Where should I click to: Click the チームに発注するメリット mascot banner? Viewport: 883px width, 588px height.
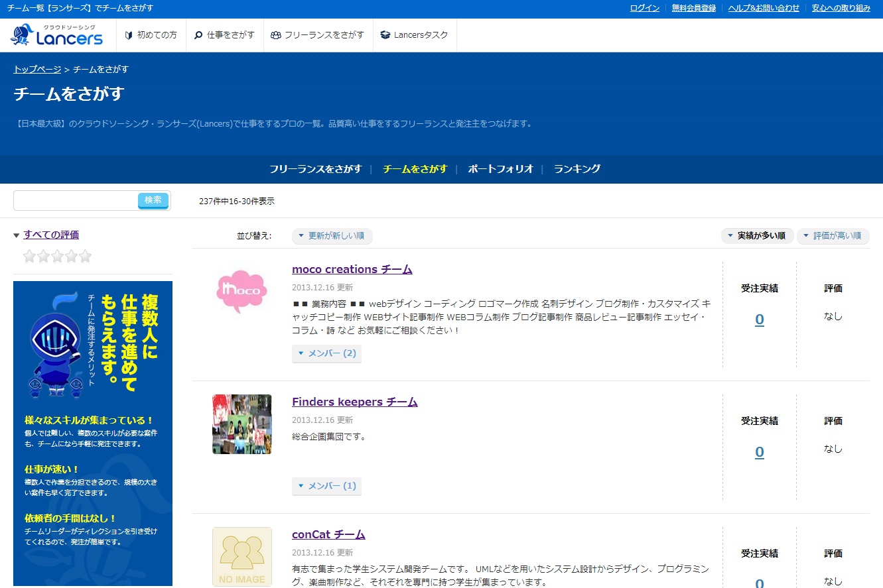93,434
